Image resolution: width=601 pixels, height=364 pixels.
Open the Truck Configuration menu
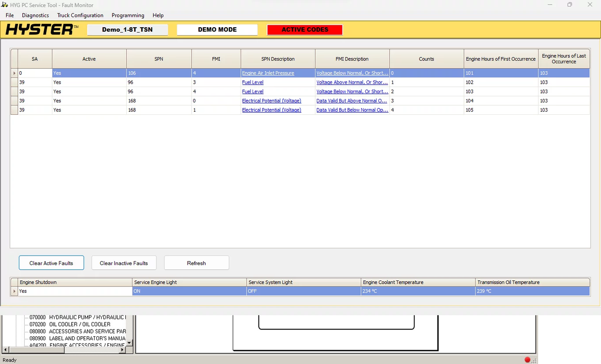(x=80, y=15)
